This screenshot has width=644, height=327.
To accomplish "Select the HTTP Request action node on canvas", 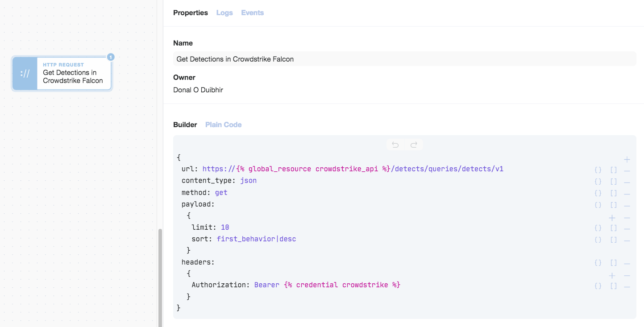I will point(62,74).
